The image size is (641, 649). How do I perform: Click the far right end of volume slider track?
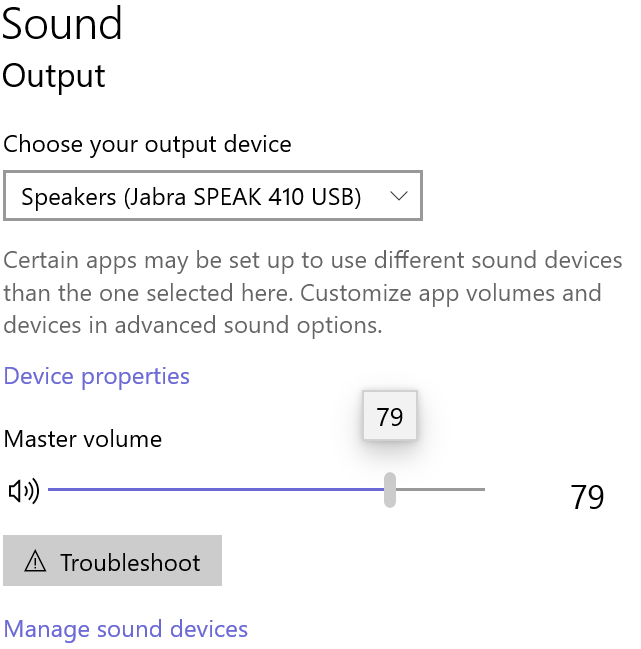(482, 490)
